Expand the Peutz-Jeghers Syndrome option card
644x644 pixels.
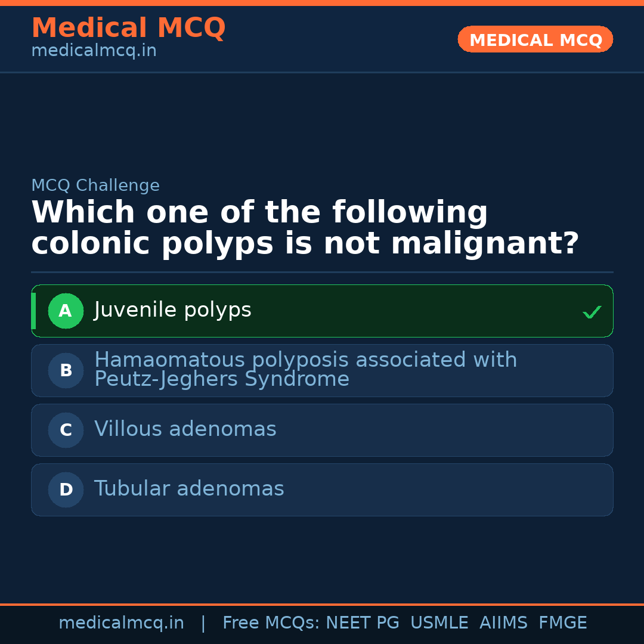click(x=322, y=370)
